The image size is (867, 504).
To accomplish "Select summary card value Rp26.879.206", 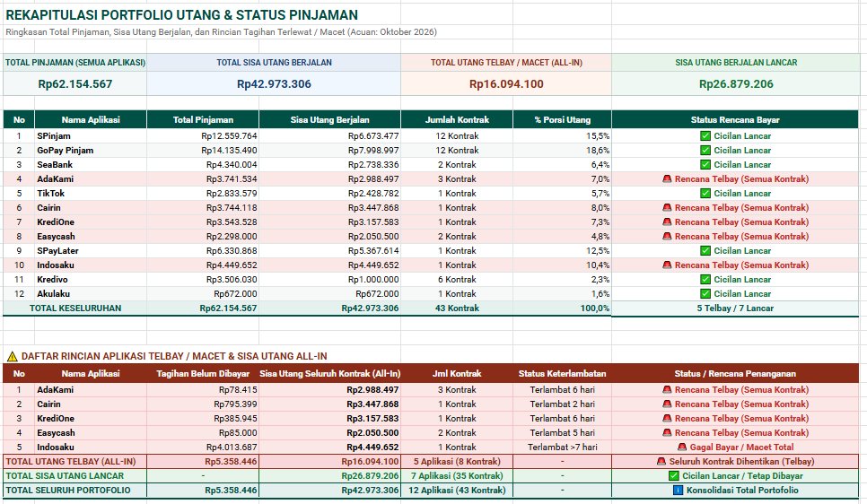I will 736,84.
